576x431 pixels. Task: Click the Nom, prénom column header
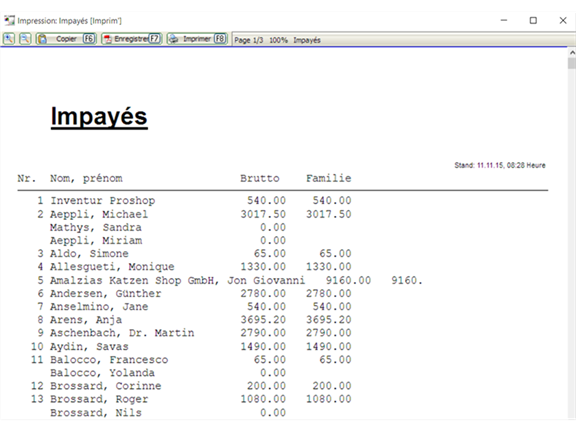coord(86,179)
